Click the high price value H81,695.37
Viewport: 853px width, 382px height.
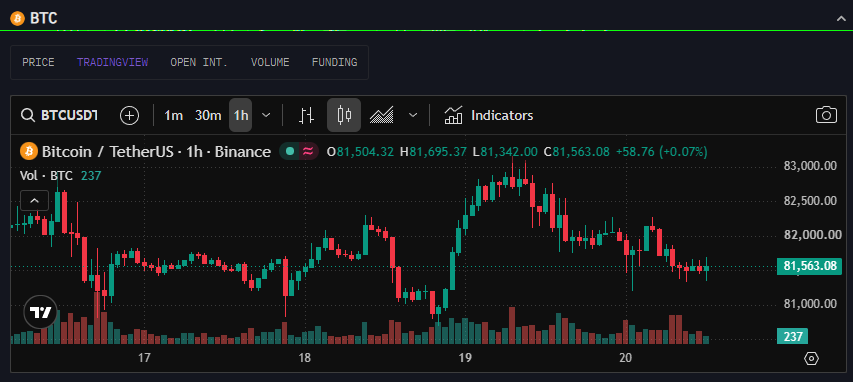(433, 151)
